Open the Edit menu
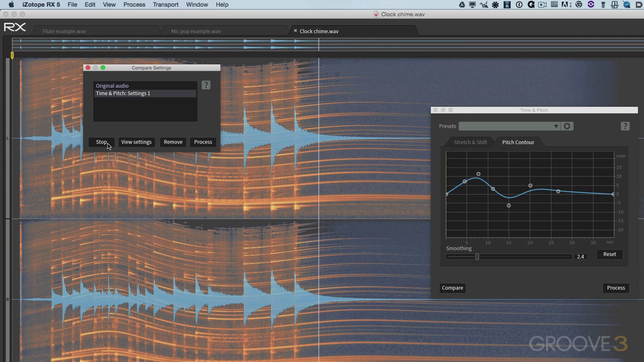The height and width of the screenshot is (362, 644). click(x=90, y=4)
